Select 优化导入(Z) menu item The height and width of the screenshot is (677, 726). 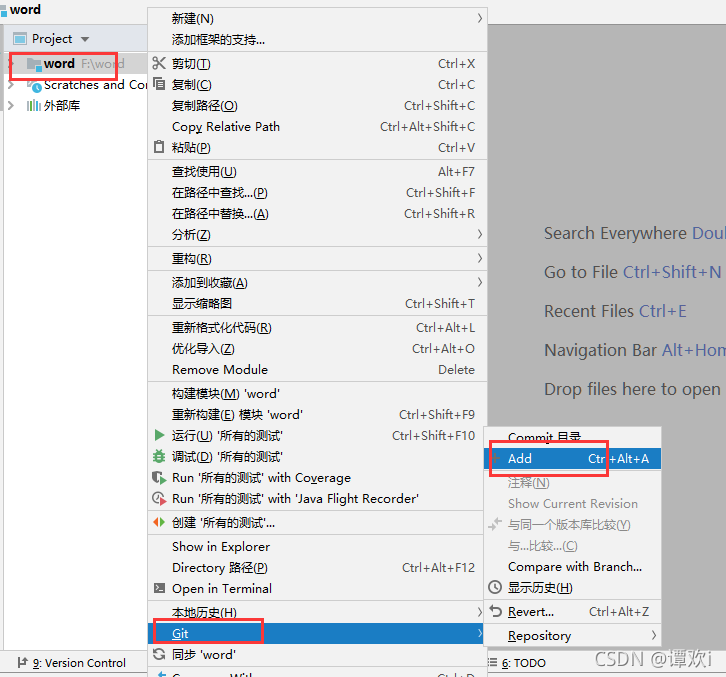tap(317, 348)
